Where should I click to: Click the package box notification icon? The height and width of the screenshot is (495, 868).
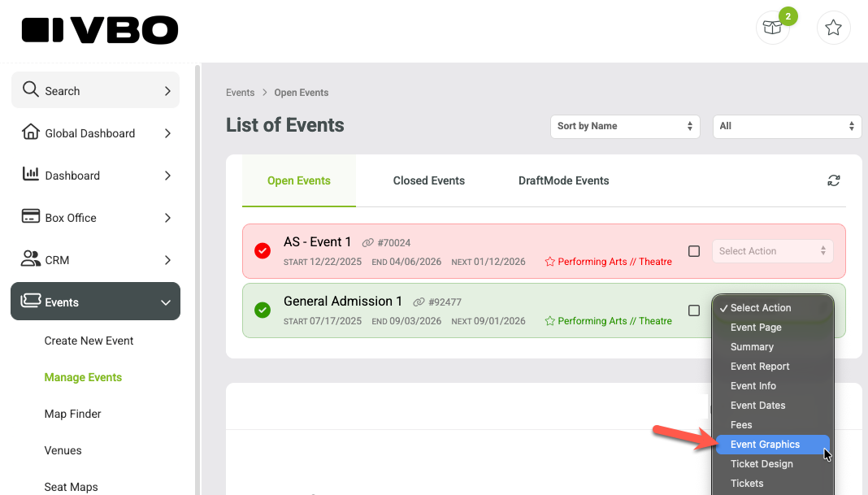point(772,27)
